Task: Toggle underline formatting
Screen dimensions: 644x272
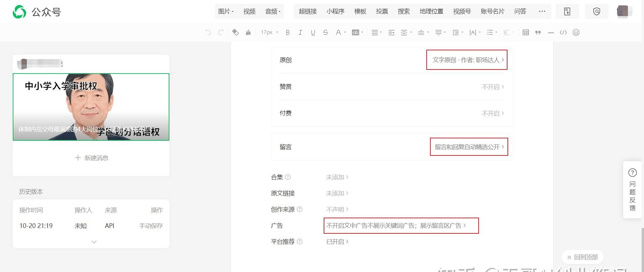Action: point(313,33)
